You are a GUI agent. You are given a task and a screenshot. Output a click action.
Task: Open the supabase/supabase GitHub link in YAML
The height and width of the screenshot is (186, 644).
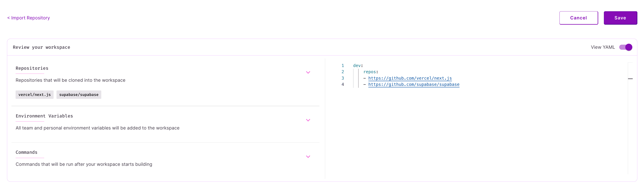(x=414, y=84)
